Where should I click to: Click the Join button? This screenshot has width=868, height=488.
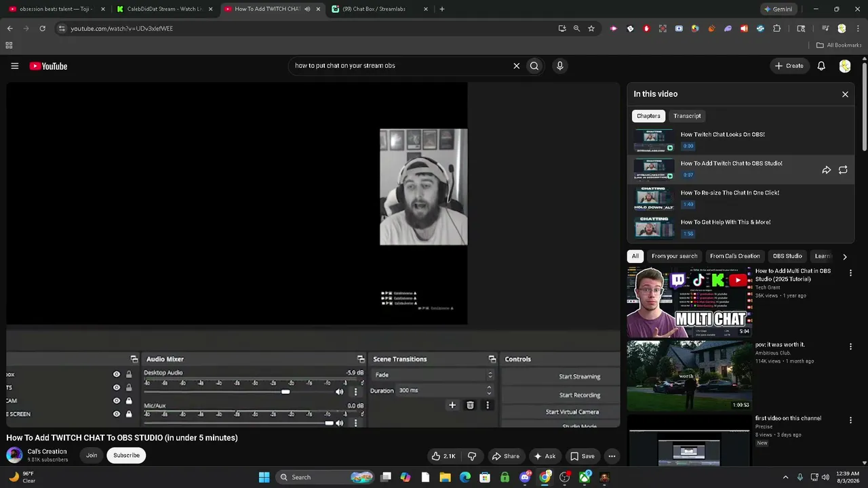coord(92,455)
